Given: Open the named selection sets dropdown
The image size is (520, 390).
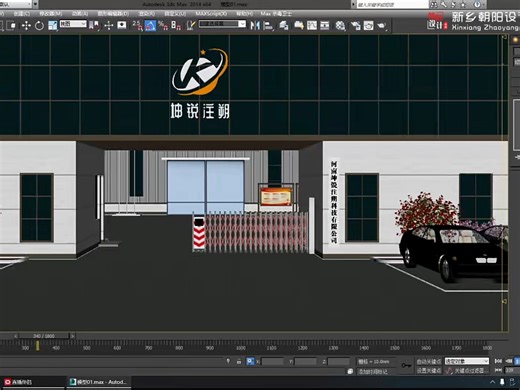Looking at the screenshot, I should [x=222, y=24].
